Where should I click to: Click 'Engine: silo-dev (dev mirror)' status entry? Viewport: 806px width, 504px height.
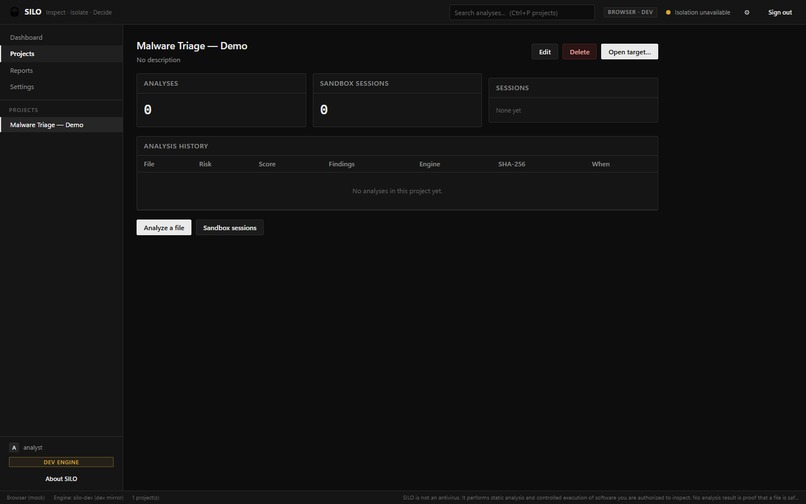pos(88,497)
